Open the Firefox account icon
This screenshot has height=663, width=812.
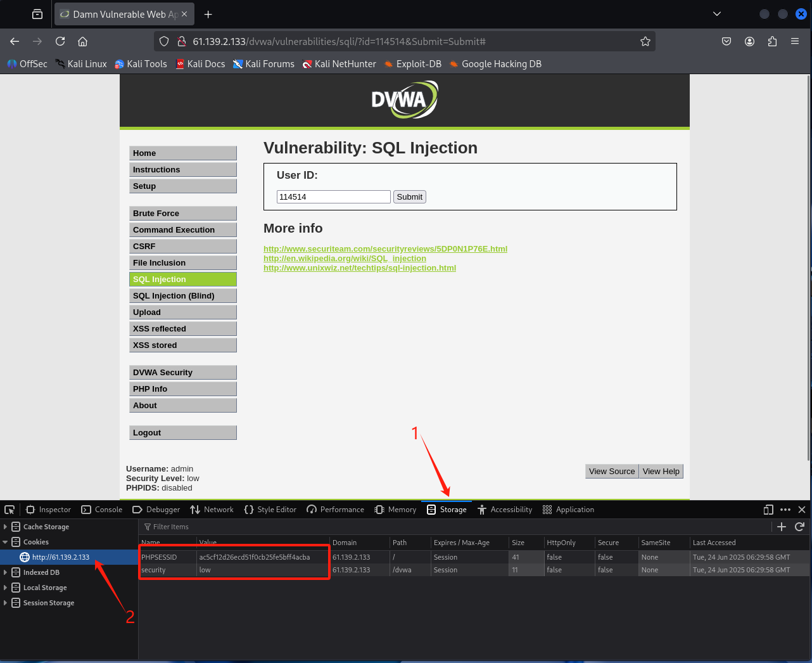coord(749,41)
